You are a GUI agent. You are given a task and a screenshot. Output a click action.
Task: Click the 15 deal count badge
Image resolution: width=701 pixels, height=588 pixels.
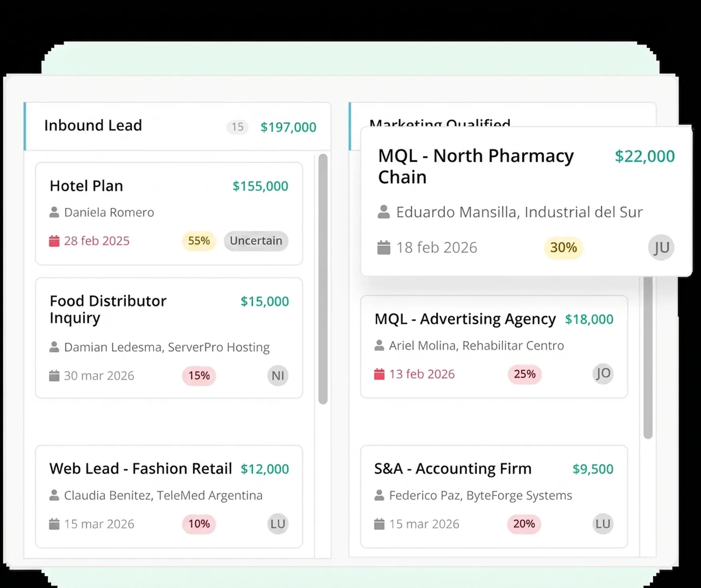[237, 127]
